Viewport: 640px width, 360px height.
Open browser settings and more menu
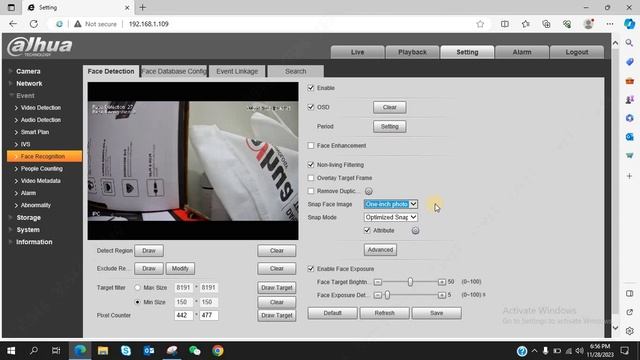[610, 24]
